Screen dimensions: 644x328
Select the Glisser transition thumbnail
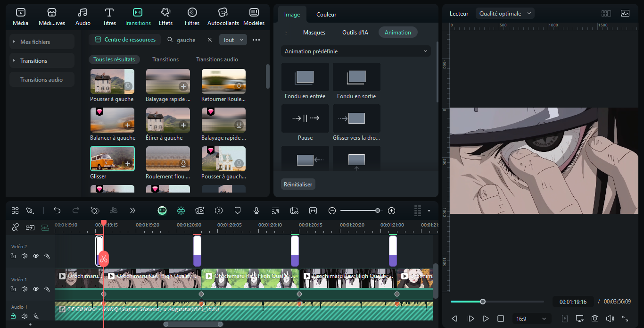pos(112,159)
